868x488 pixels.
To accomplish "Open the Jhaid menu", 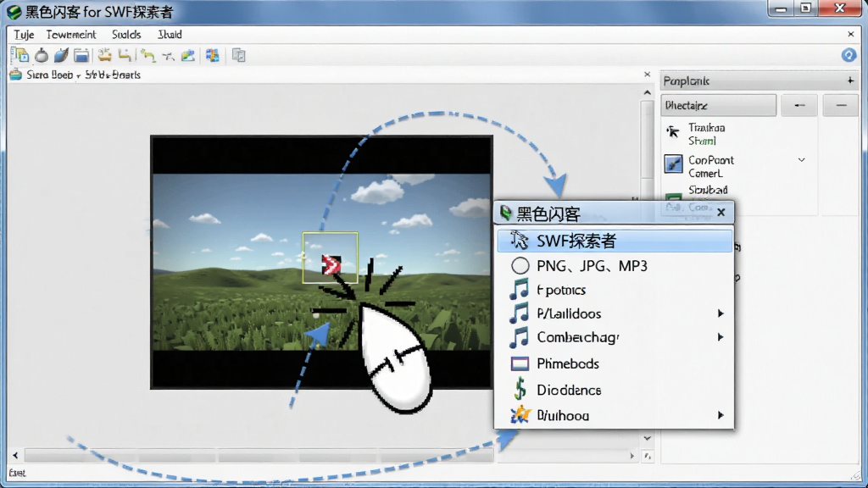I will coord(170,34).
